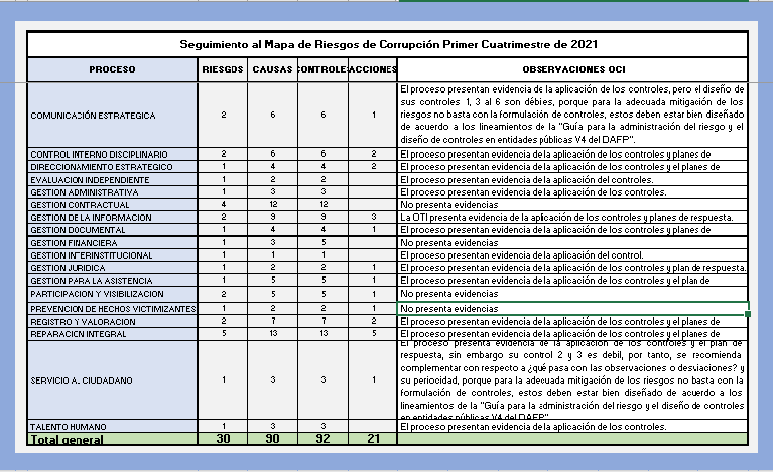The height and width of the screenshot is (472, 773).
Task: Click riesgos value 5 in REPARACION INTEGRAL row
Action: (x=224, y=333)
